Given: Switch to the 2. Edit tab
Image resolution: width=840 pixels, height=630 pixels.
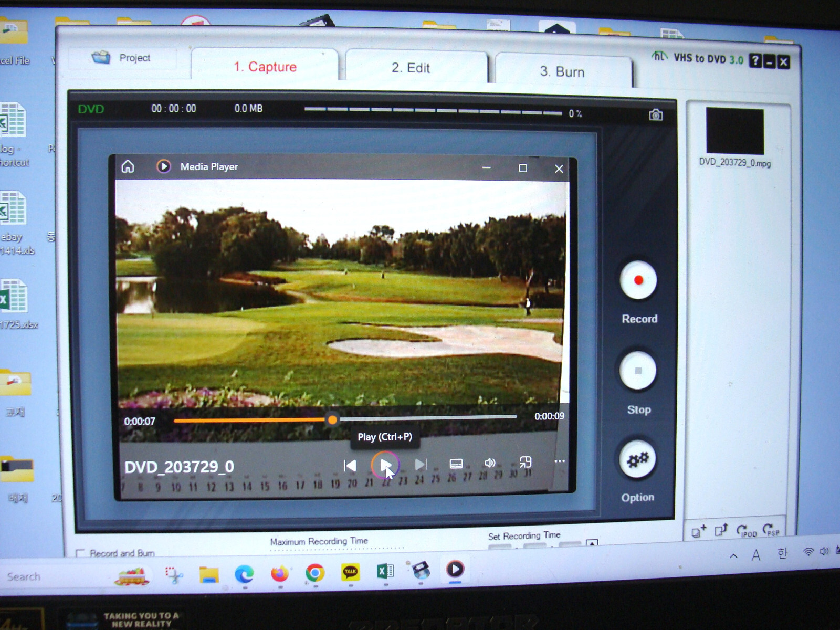Looking at the screenshot, I should point(411,68).
